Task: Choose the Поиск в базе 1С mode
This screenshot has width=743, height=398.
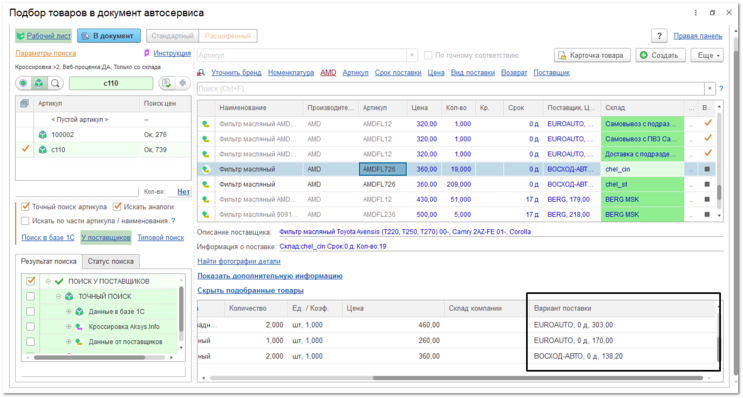Action: click(48, 238)
